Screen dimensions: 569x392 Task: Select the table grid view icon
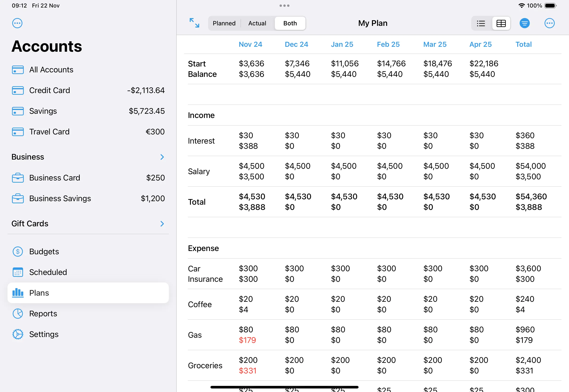[501, 23]
